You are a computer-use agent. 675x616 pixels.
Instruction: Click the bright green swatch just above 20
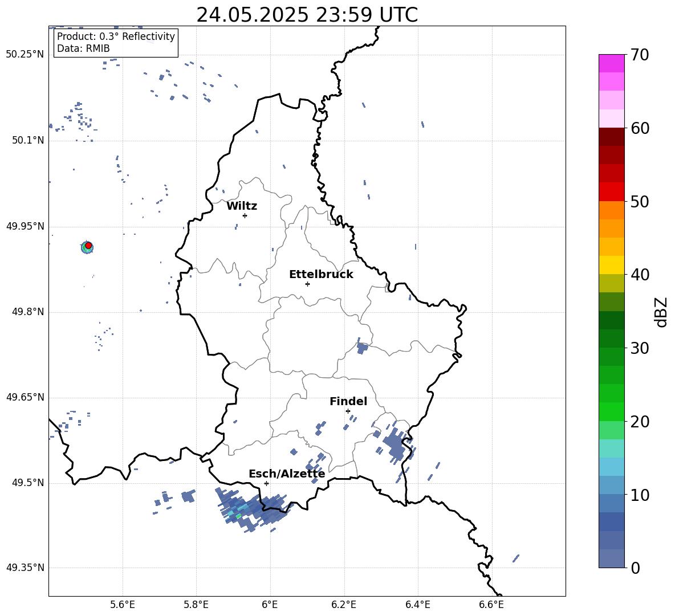pos(611,411)
